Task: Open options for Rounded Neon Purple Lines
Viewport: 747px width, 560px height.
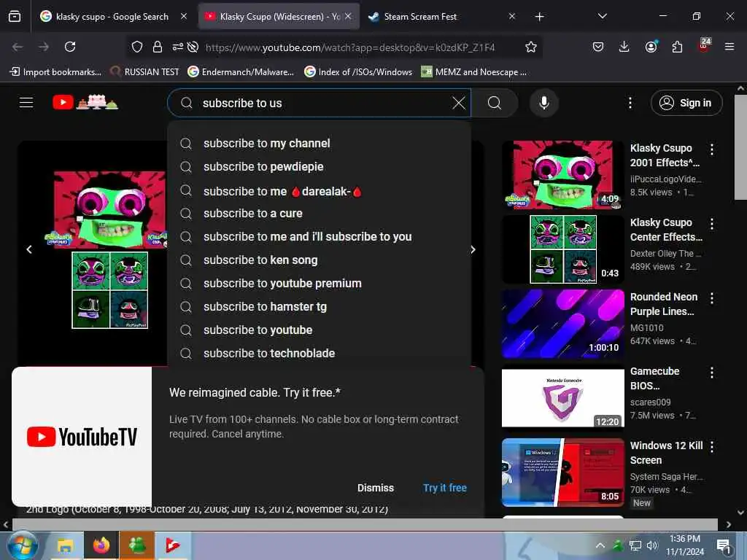Action: point(712,298)
